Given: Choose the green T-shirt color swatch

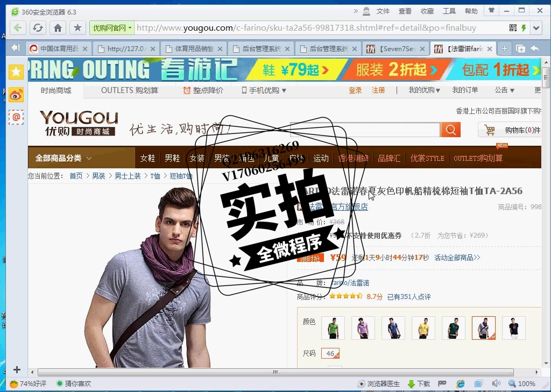Looking at the screenshot, I should 333,327.
